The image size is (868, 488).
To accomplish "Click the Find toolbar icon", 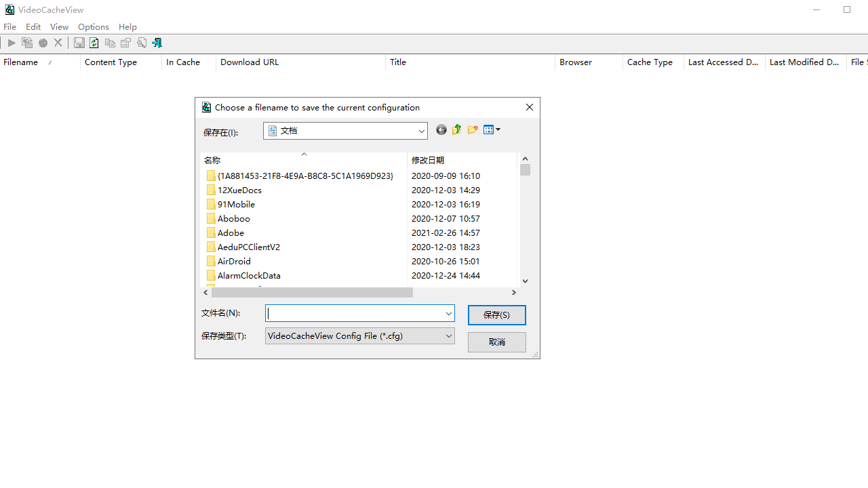I will click(x=141, y=43).
